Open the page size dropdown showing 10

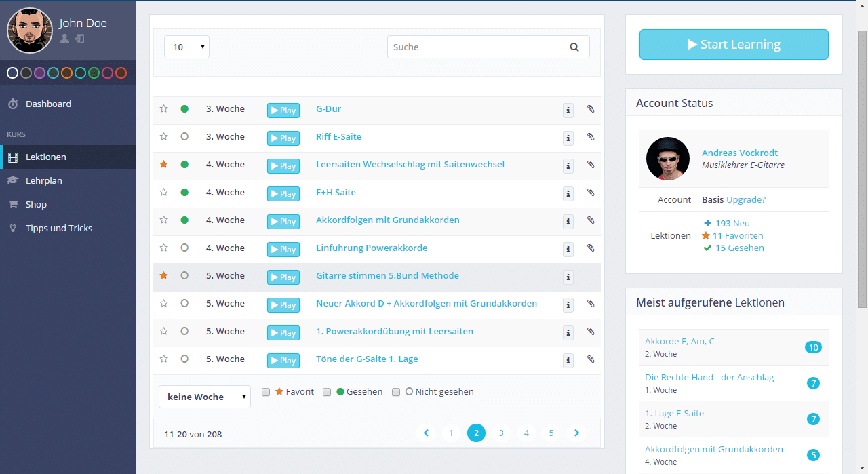[186, 47]
